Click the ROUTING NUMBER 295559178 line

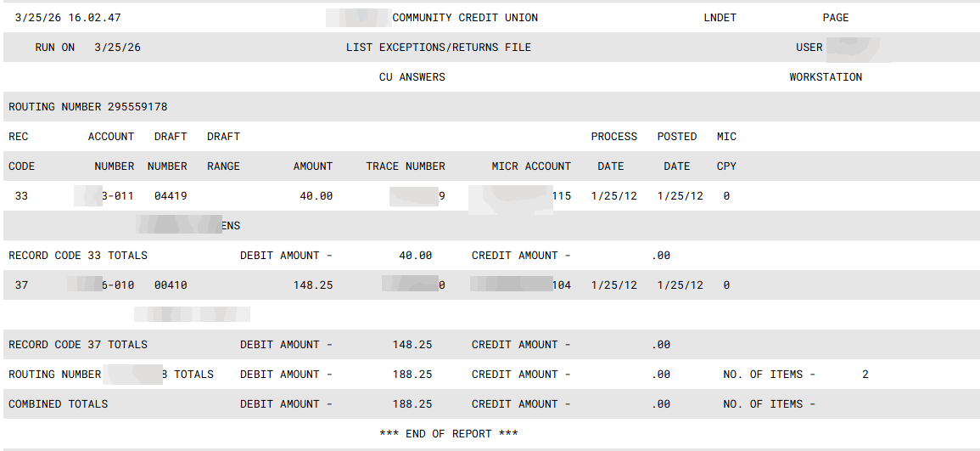[x=88, y=107]
